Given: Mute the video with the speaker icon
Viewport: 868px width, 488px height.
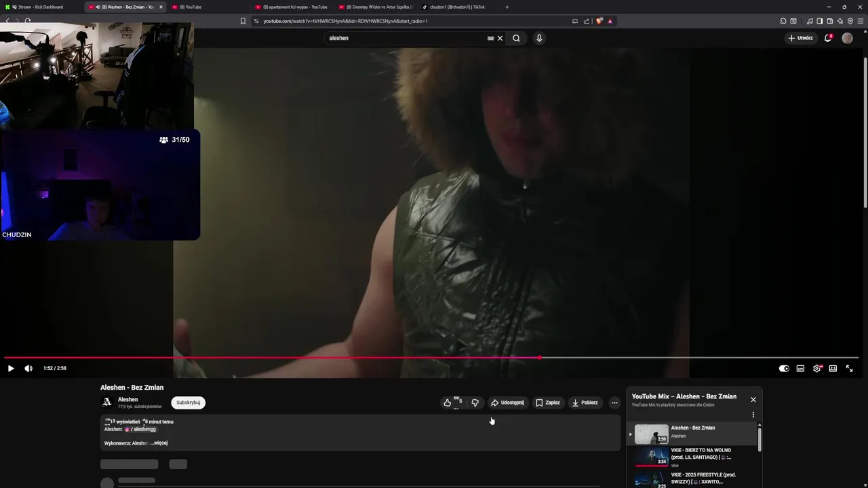Looking at the screenshot, I should (x=28, y=369).
